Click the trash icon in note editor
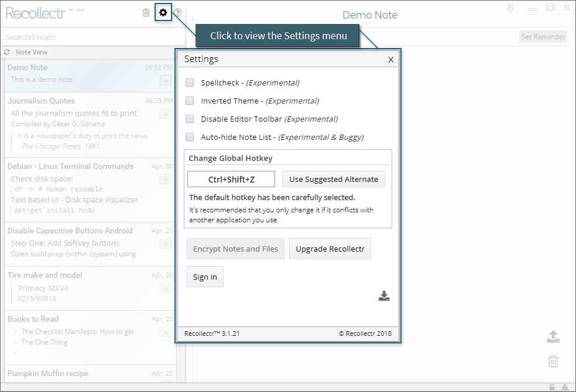 tap(553, 361)
